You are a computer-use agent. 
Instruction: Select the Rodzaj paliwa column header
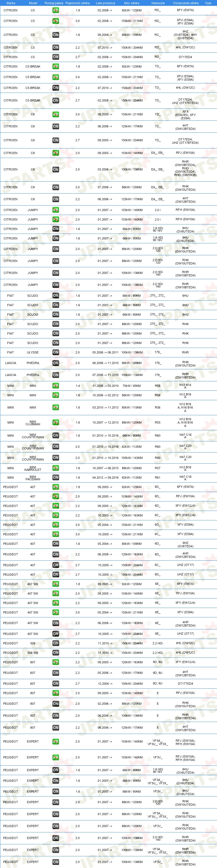[54, 3]
